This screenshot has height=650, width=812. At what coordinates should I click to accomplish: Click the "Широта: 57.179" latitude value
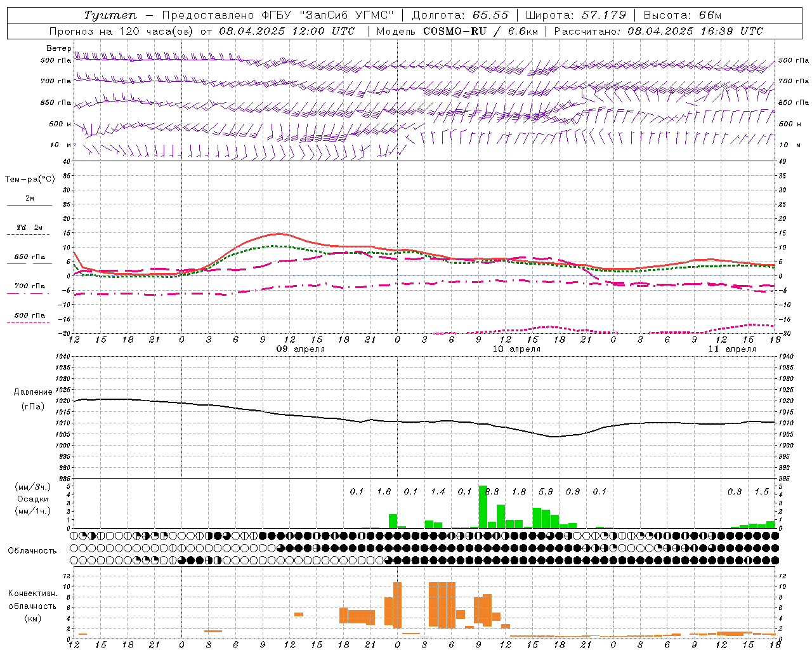pyautogui.click(x=576, y=15)
